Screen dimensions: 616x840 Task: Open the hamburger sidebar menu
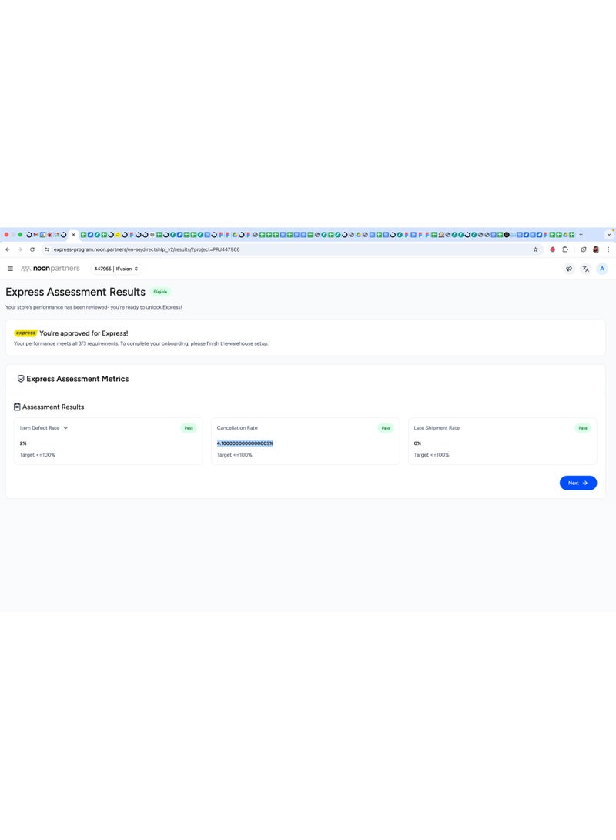pos(10,269)
